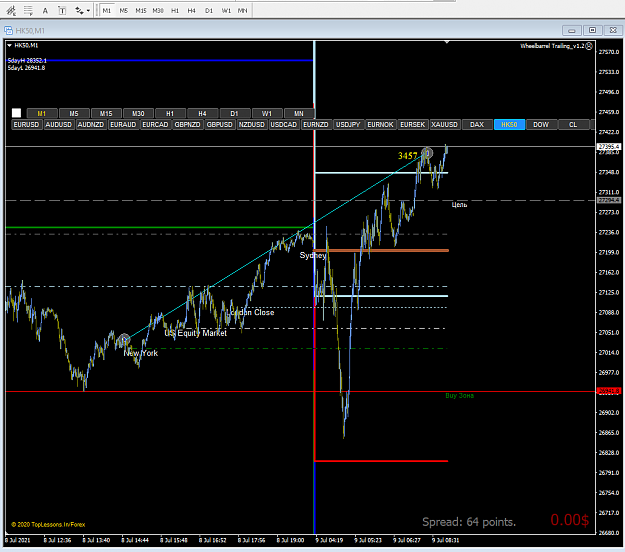
Task: Switch chart symbol to EURCAD
Action: coord(155,125)
